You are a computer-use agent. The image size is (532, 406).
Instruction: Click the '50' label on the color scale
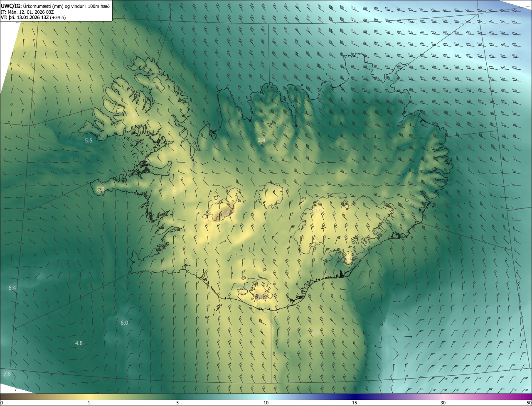(x=528, y=403)
